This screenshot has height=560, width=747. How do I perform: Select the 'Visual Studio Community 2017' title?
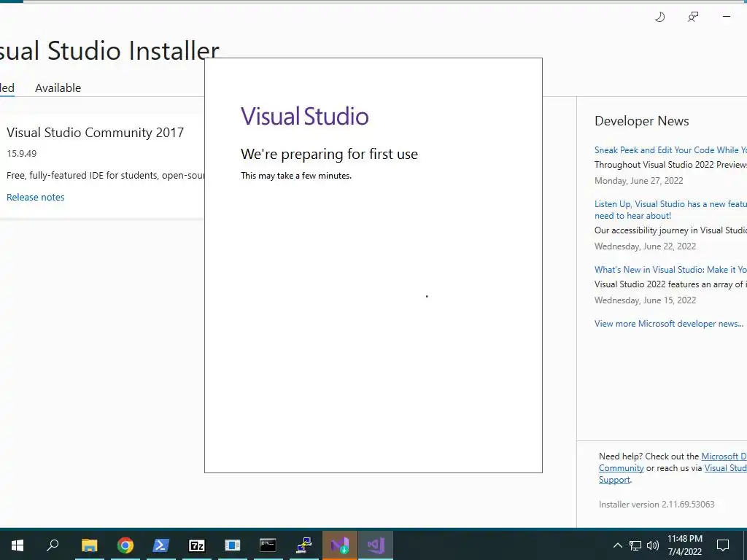96,133
